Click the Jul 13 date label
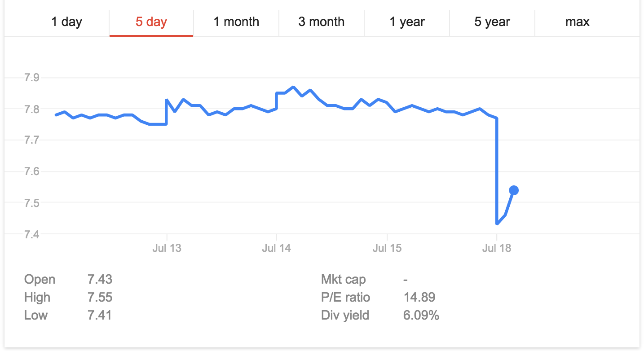Screen dimensions: 644x351 pos(167,248)
